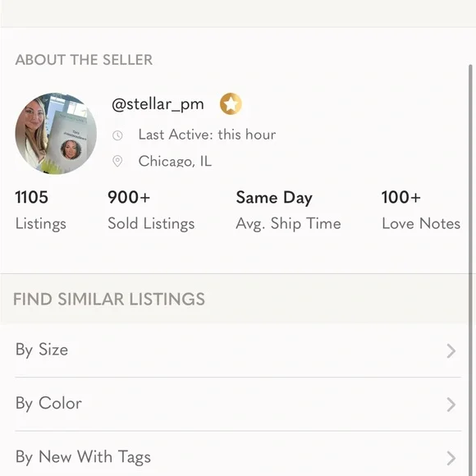Expand the By New With Tags chevron
The height and width of the screenshot is (476, 476).
pyautogui.click(x=451, y=458)
